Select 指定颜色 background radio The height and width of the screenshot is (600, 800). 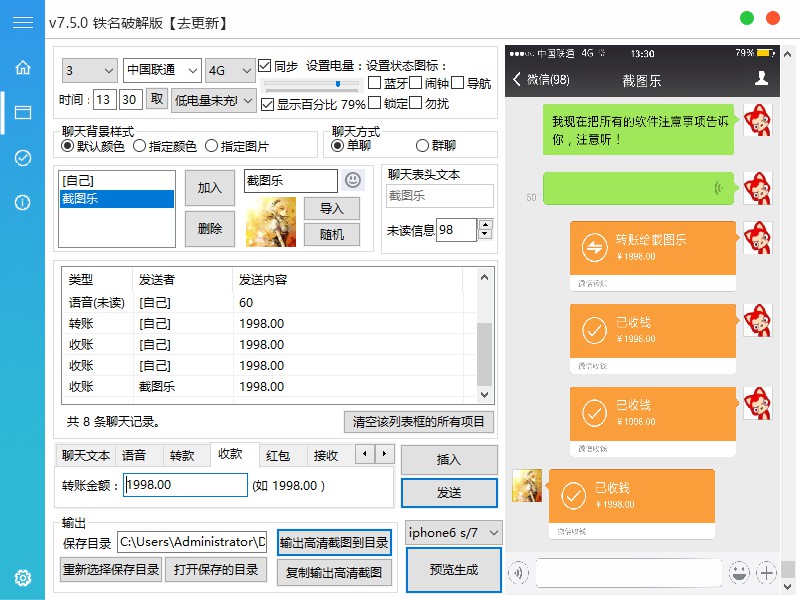pyautogui.click(x=139, y=146)
